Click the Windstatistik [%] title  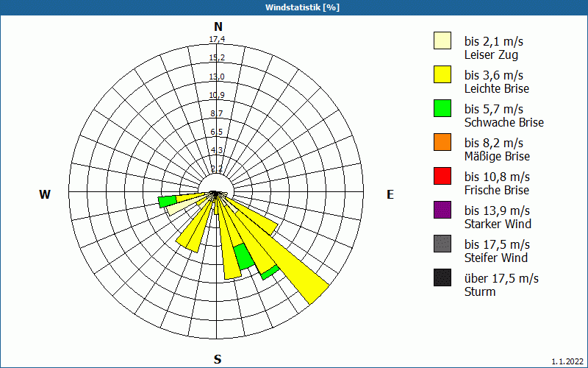(x=302, y=7)
